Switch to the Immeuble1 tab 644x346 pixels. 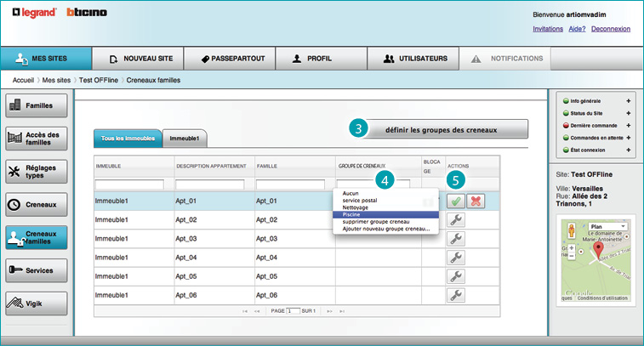[x=185, y=138]
